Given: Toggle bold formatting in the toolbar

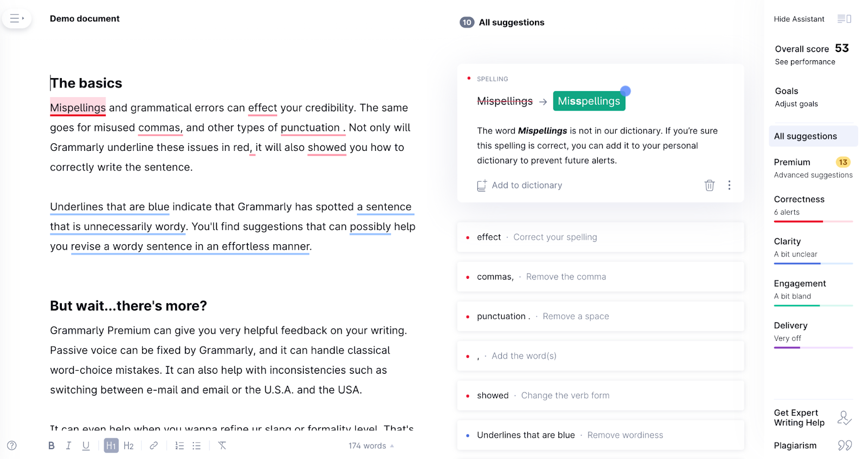Looking at the screenshot, I should 51,445.
